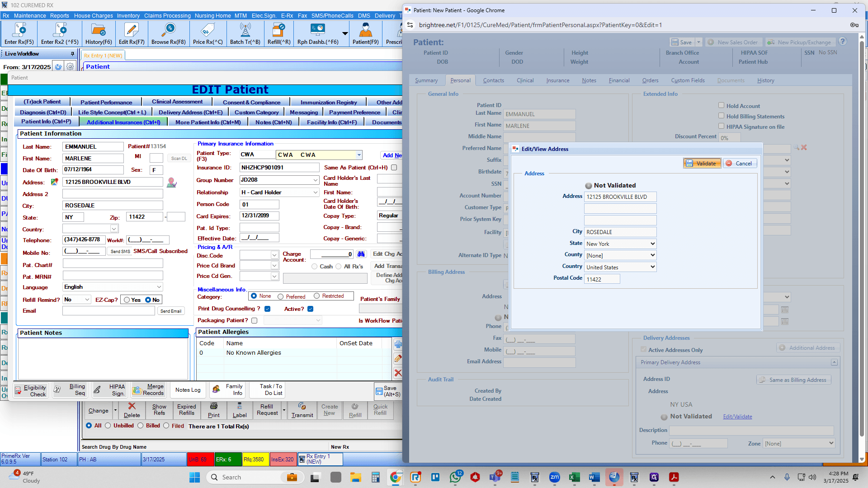
Task: Select EZ-Cap Yes radio button
Action: point(127,300)
